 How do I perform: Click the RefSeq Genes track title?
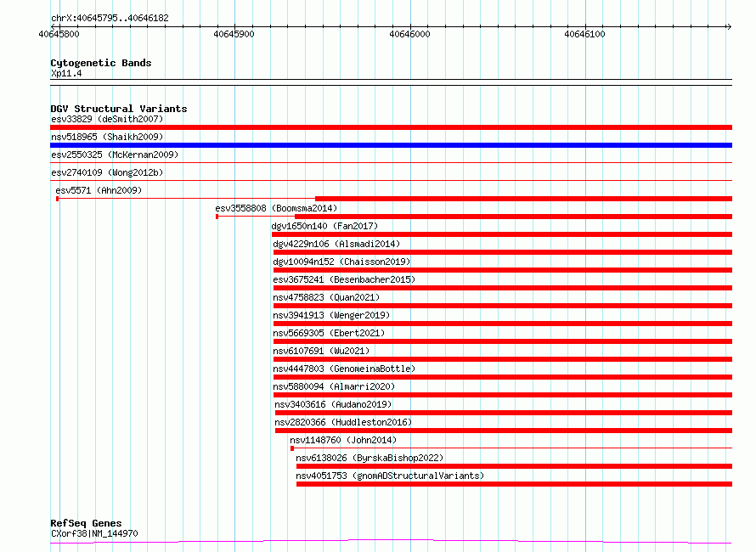coord(86,523)
